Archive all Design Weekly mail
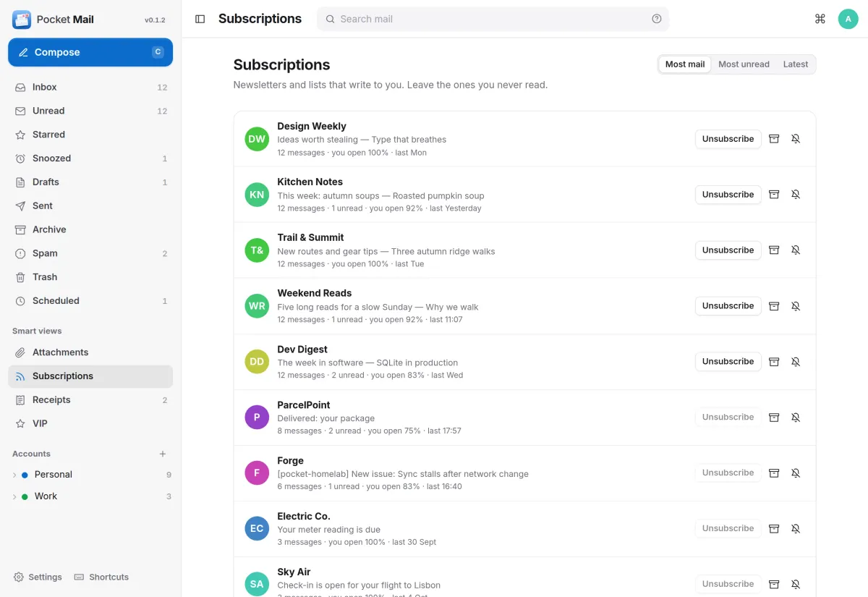The height and width of the screenshot is (597, 868). 774,139
